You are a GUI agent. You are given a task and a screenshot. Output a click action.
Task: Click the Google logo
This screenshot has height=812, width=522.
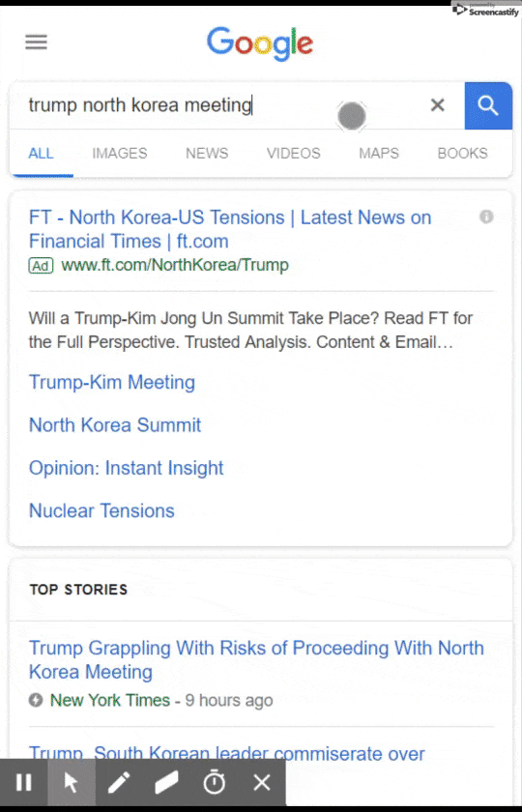click(260, 43)
